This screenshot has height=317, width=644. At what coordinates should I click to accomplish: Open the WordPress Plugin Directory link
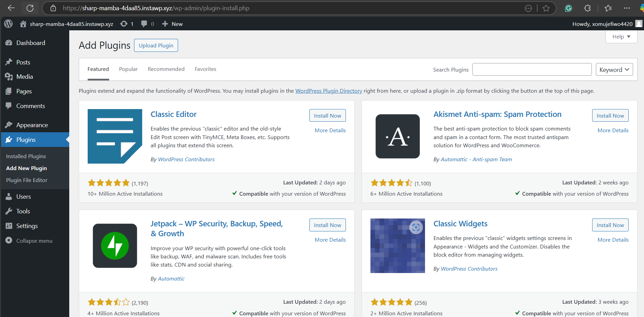point(328,91)
